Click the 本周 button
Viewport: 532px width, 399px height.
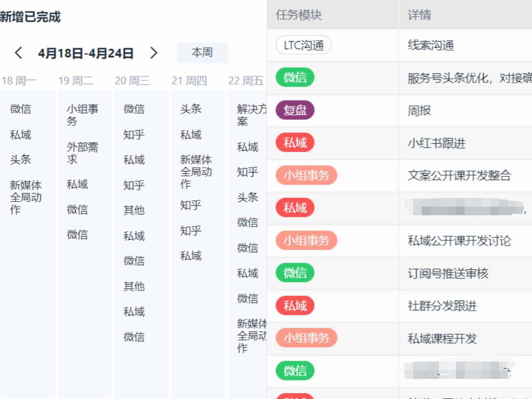[x=202, y=52]
